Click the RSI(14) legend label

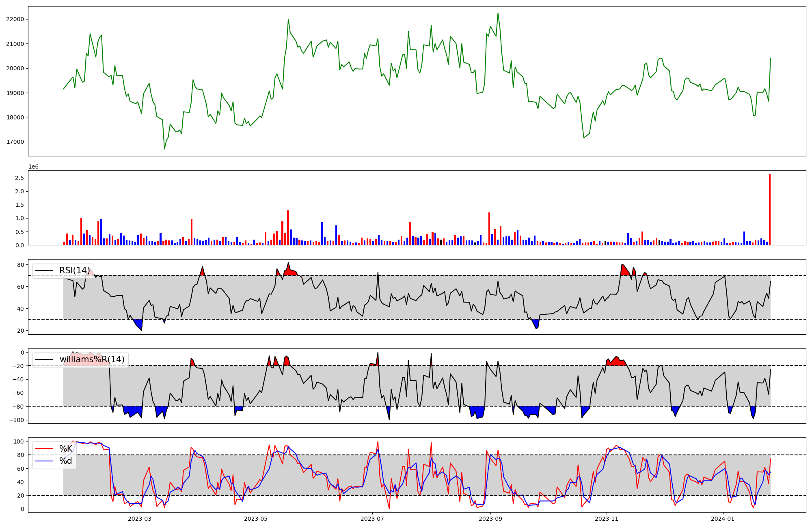[75, 270]
